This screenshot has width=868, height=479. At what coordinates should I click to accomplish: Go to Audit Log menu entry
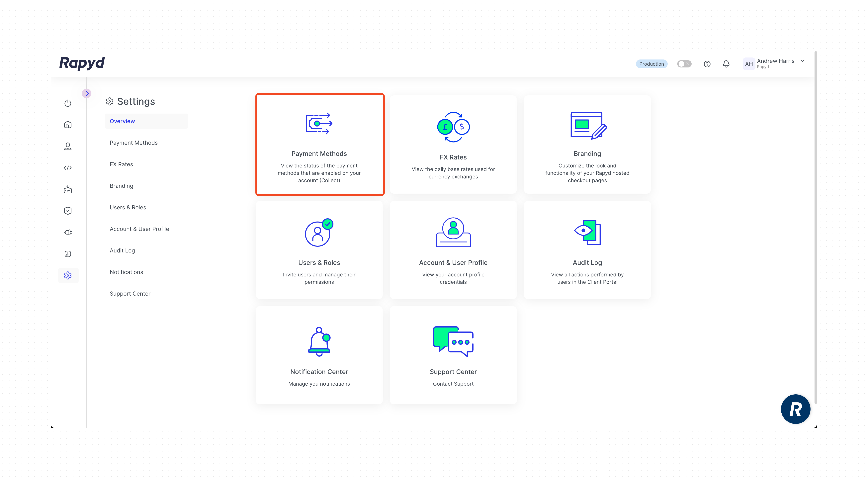[122, 250]
